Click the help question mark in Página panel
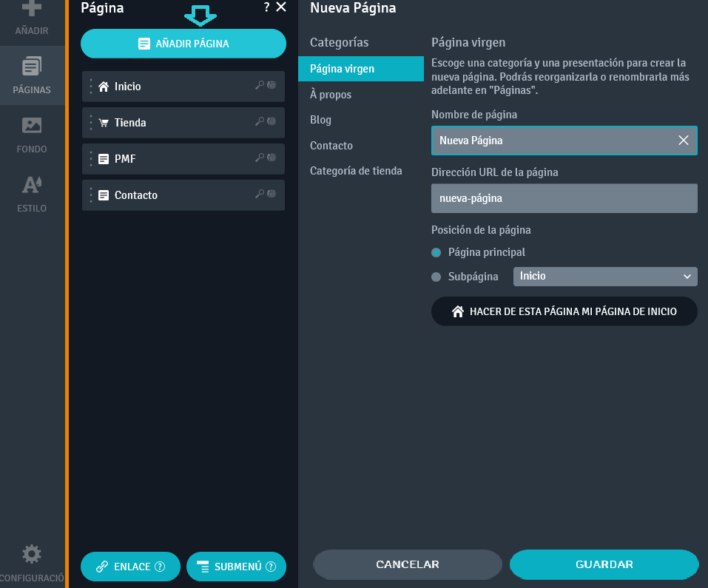The width and height of the screenshot is (708, 588). click(266, 7)
